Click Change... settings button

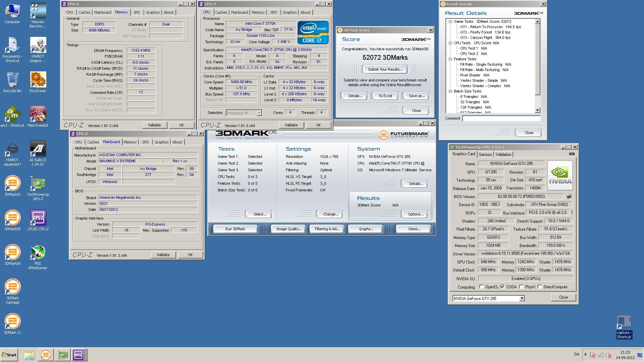pyautogui.click(x=331, y=214)
